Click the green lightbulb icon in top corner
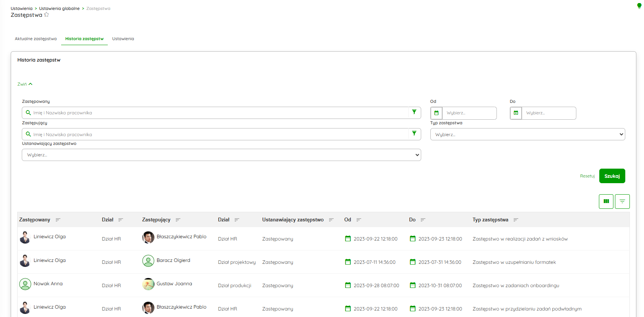Image resolution: width=644 pixels, height=317 pixels. [x=639, y=6]
